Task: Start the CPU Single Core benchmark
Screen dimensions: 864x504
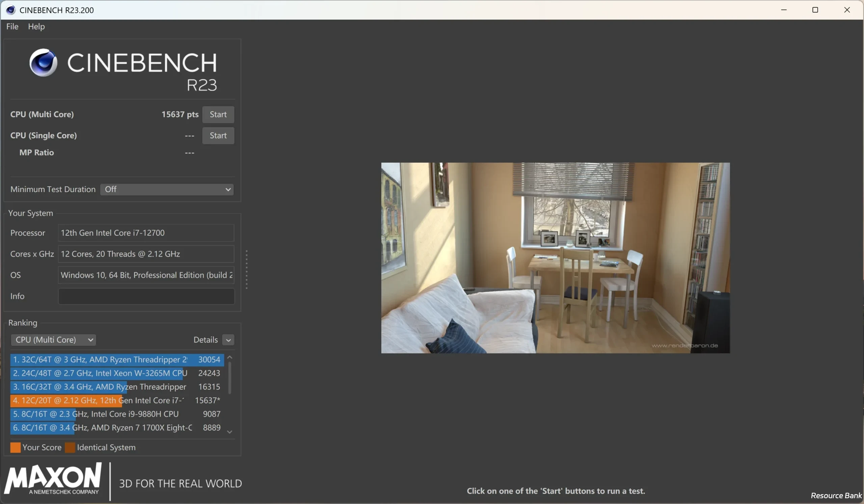Action: click(218, 135)
